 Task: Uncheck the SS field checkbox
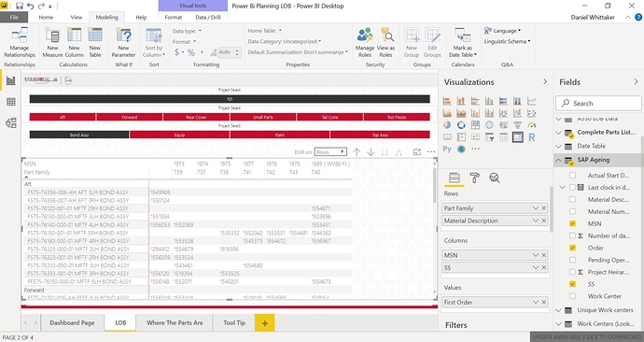(572, 284)
